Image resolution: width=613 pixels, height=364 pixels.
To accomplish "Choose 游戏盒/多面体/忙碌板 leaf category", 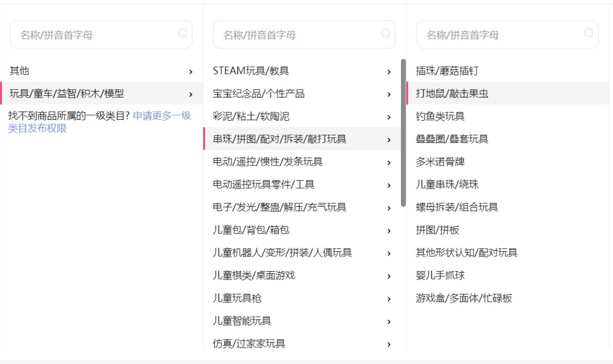I will click(464, 298).
